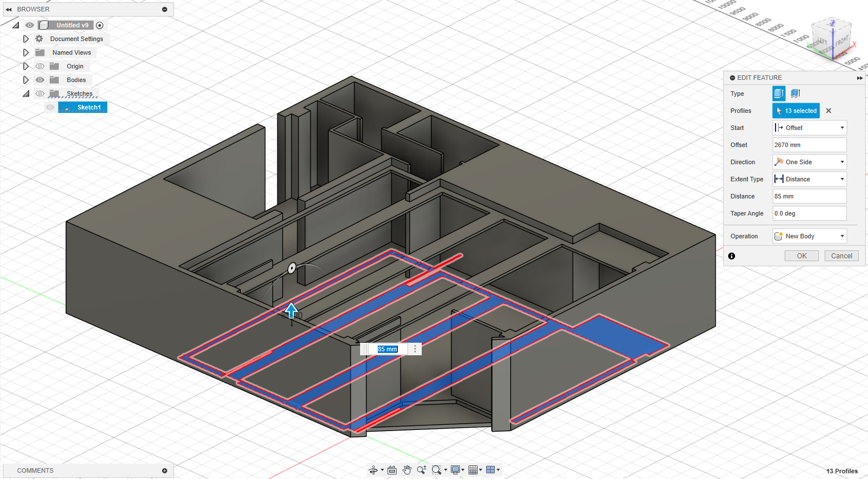
Task: Select the Orbit navigation tool
Action: (x=373, y=470)
